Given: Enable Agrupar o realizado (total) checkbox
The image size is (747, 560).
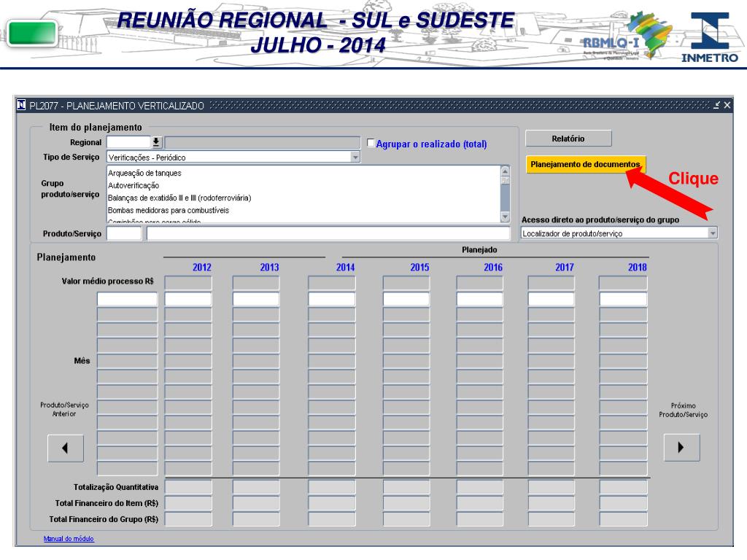Looking at the screenshot, I should coord(371,142).
